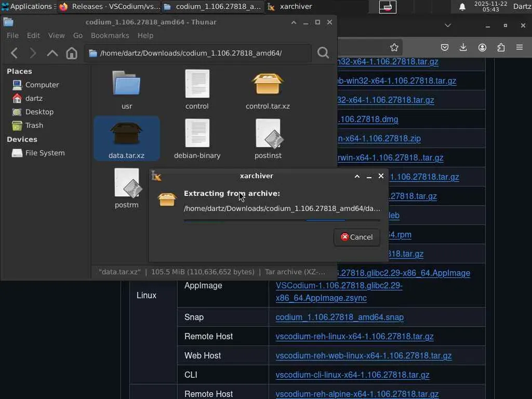The height and width of the screenshot is (399, 532).
Task: Click the xarchiver dialog title icon
Action: click(156, 176)
